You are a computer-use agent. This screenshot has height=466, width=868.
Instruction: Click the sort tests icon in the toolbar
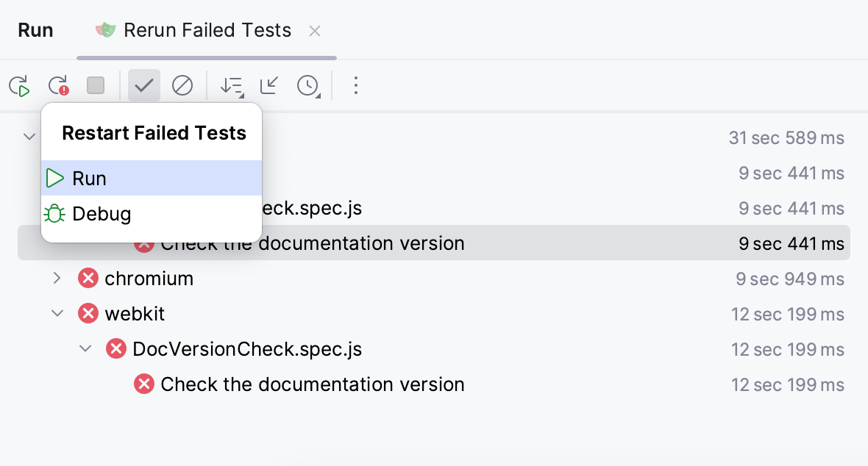pos(230,85)
